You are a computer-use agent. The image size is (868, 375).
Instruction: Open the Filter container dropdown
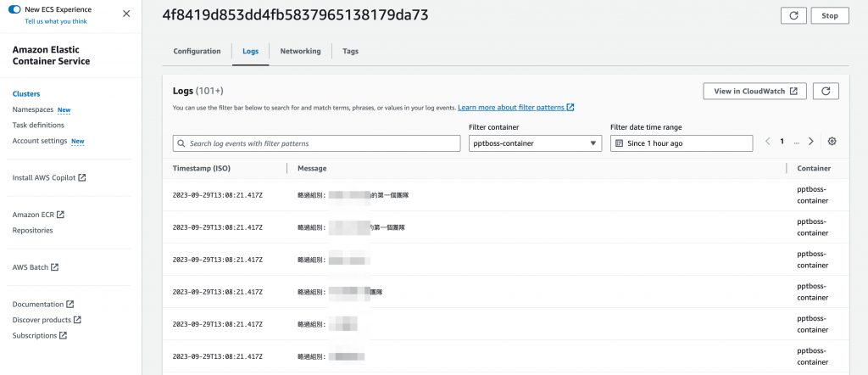point(536,143)
